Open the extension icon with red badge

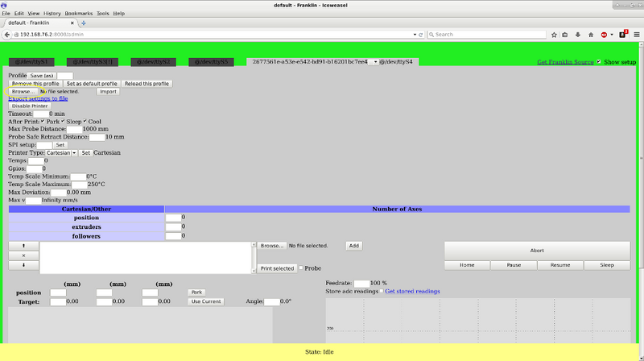tap(623, 34)
